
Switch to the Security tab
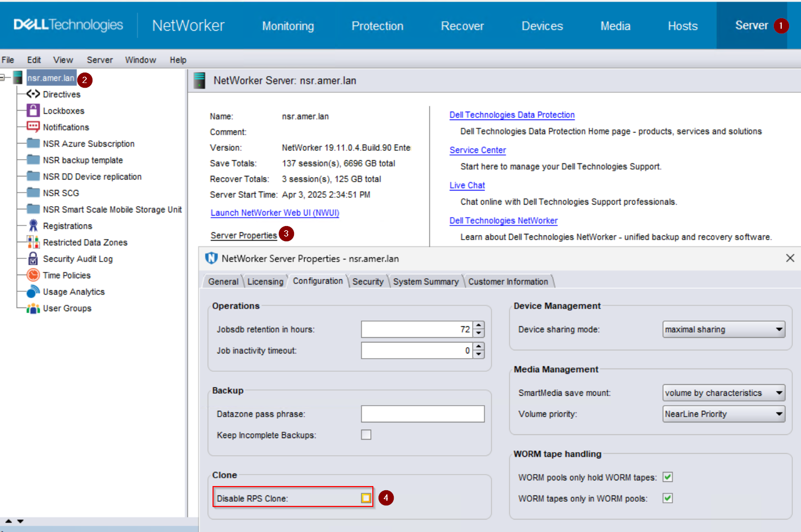(368, 281)
